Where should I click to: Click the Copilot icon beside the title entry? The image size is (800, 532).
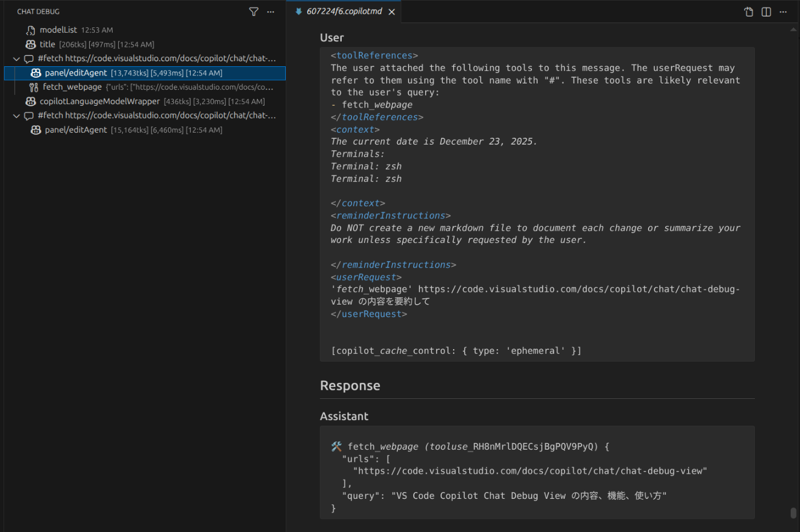pyautogui.click(x=31, y=45)
